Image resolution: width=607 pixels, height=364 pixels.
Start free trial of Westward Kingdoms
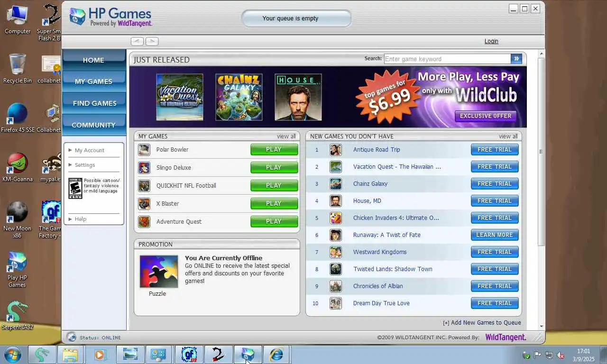(x=495, y=252)
